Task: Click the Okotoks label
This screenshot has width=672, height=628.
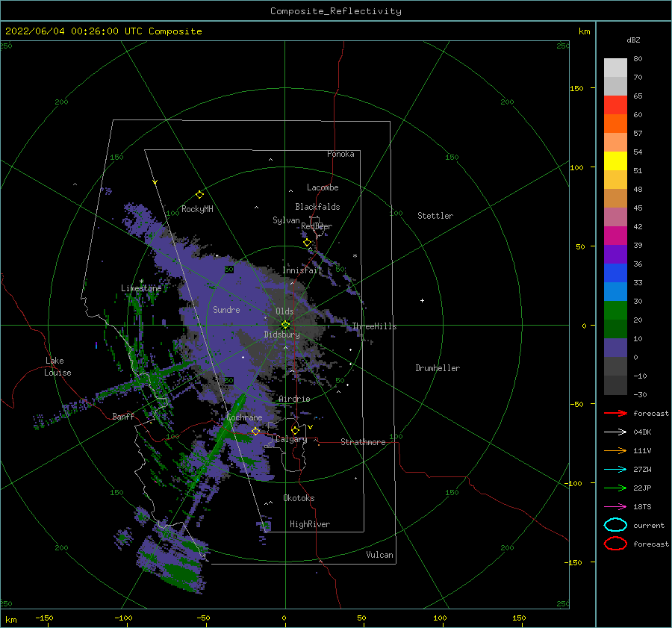Action: tap(299, 498)
